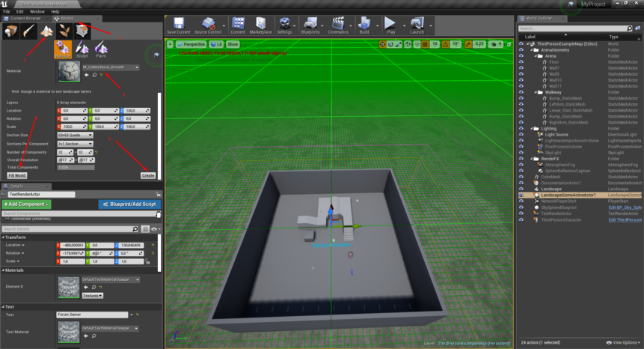Collapse the Transform section
Image resolution: width=644 pixels, height=349 pixels.
3,237
